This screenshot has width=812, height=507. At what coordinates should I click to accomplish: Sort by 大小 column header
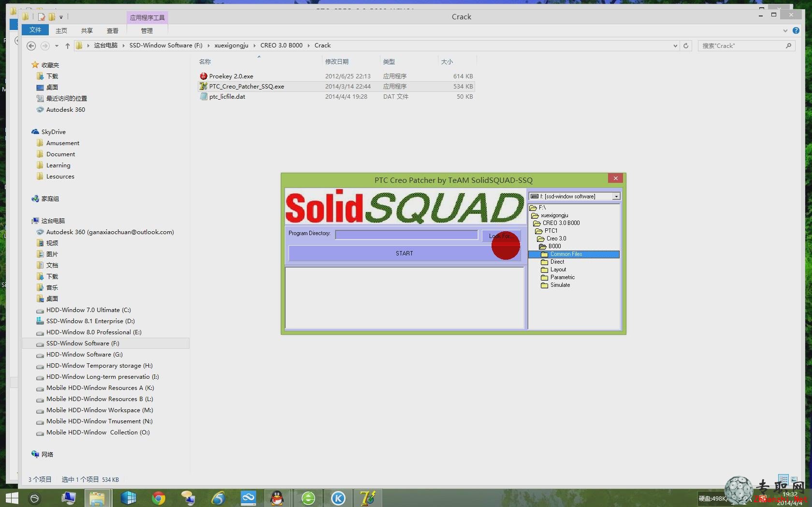click(x=447, y=61)
